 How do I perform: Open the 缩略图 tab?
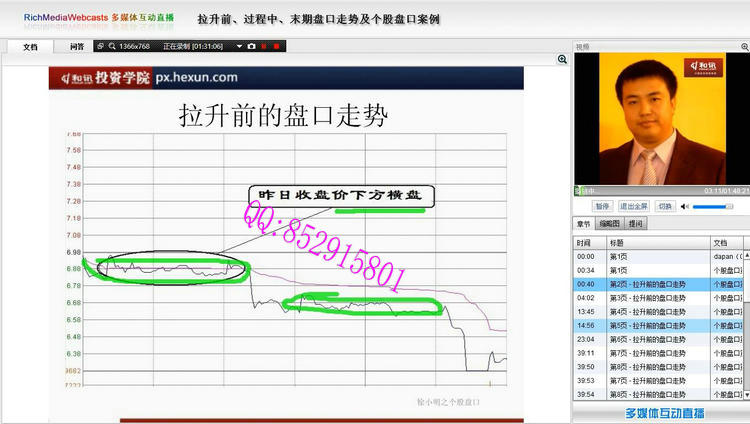point(609,224)
